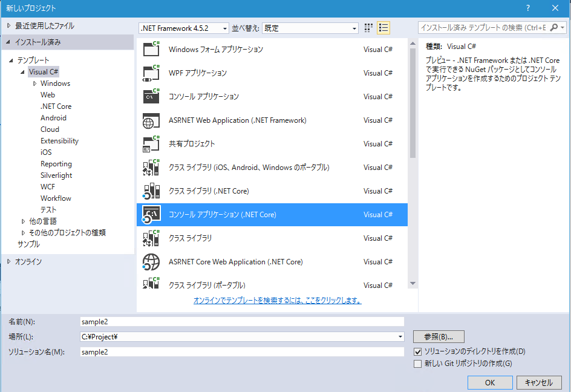Screen dimensions: 571x392
Task: Click the plain class library (クラス ライブラリ) icon
Action: (151, 238)
